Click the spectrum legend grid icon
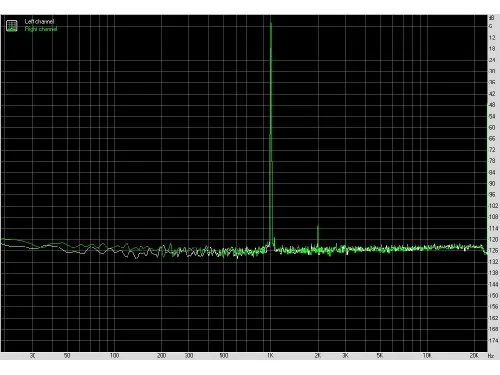The width and height of the screenshot is (500, 375). coord(12,25)
